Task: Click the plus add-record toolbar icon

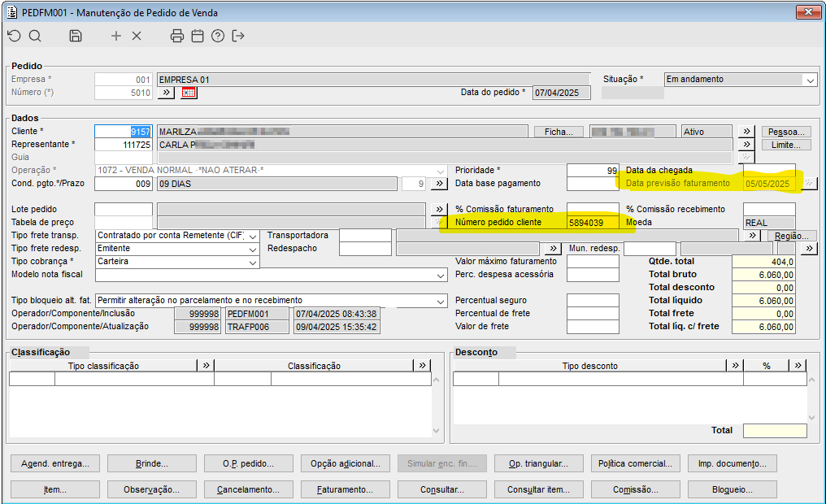Action: pyautogui.click(x=116, y=36)
